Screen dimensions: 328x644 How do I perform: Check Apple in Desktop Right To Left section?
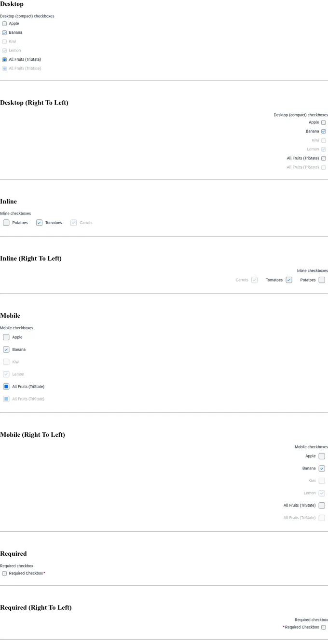point(323,122)
